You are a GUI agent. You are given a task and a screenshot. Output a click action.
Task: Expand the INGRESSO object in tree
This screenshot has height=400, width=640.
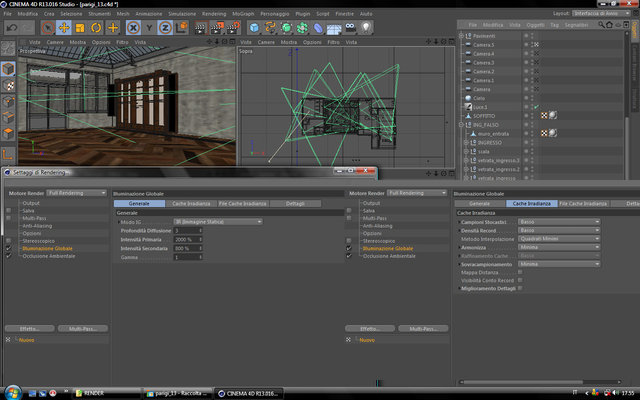coord(466,142)
